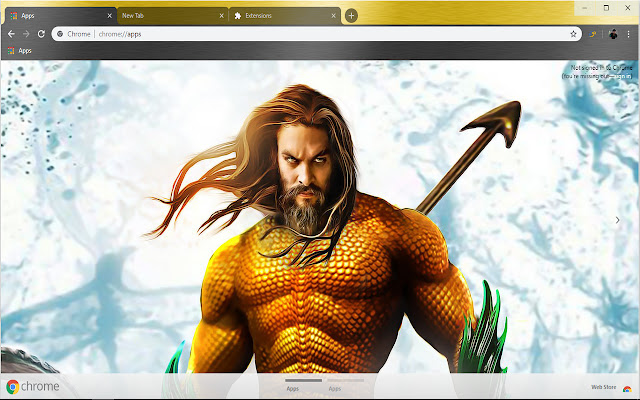Select the first Apps page indicator
Image resolution: width=640 pixels, height=400 pixels.
click(303, 384)
